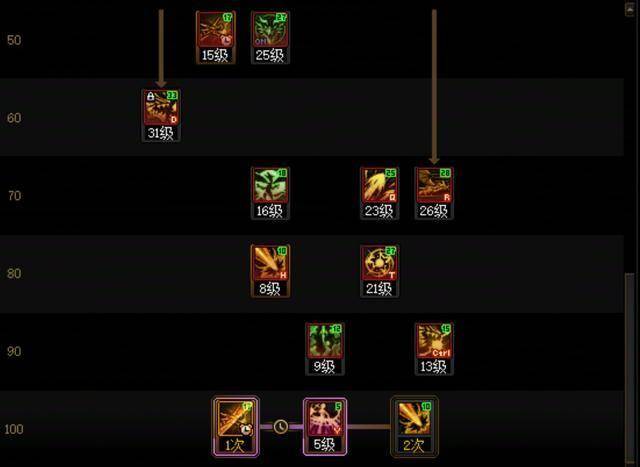Screen dimensions: 640x467
Task: Choose the green skill icon showing 16级
Action: pyautogui.click(x=270, y=193)
